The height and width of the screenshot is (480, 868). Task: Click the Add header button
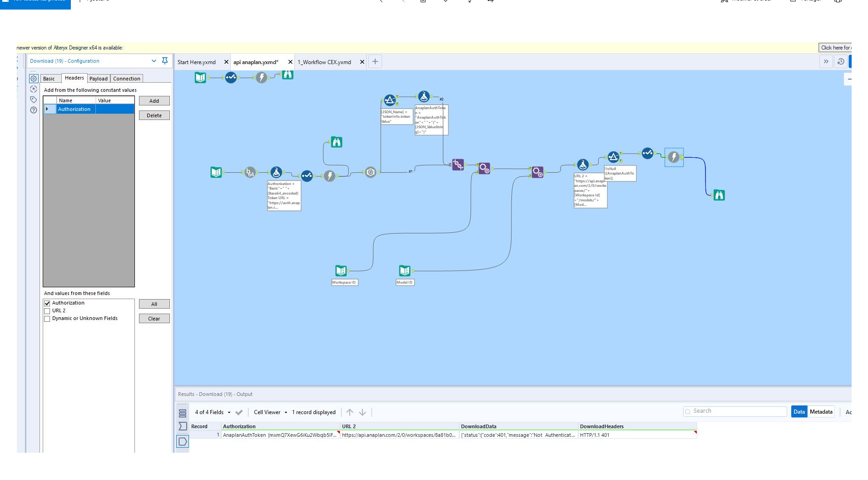(154, 101)
